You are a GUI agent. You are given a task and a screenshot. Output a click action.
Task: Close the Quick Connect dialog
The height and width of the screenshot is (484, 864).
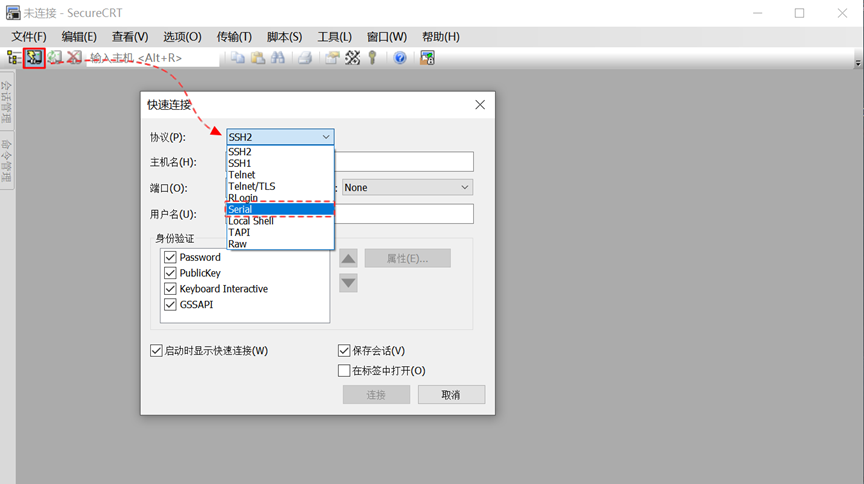[x=480, y=105]
